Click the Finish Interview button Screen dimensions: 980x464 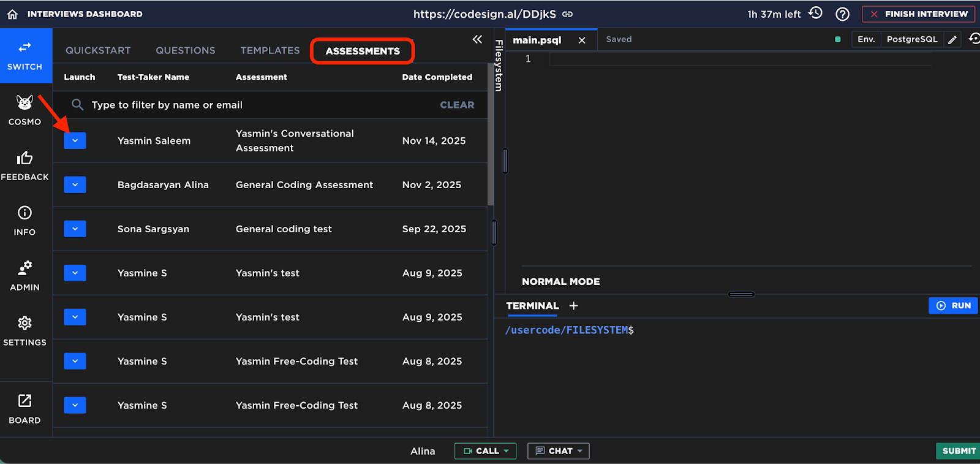click(x=918, y=14)
